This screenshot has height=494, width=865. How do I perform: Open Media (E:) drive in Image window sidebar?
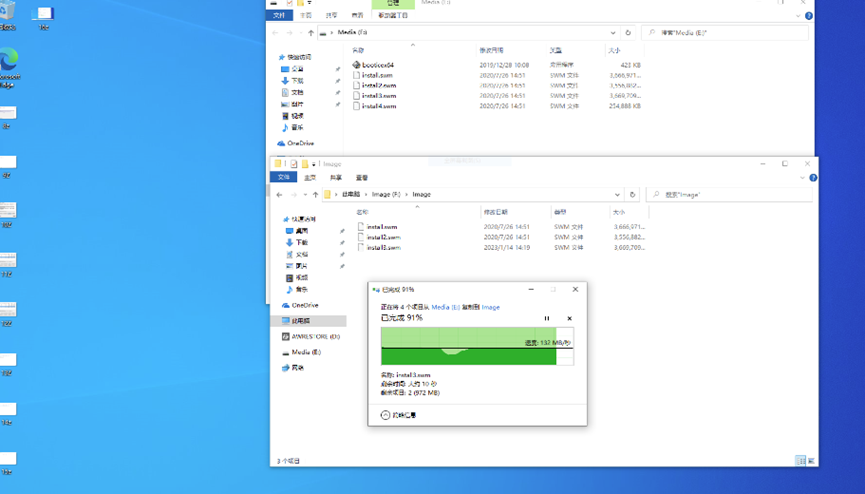[301, 352]
